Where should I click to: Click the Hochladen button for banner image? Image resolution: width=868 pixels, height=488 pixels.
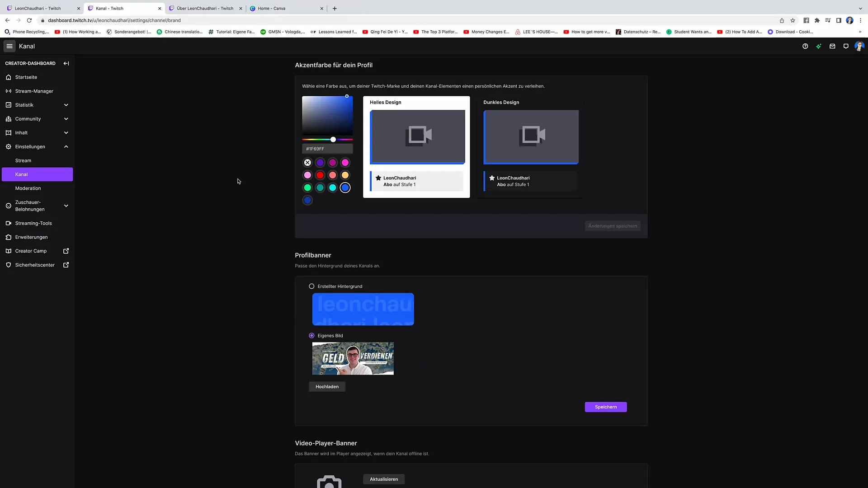[327, 386]
